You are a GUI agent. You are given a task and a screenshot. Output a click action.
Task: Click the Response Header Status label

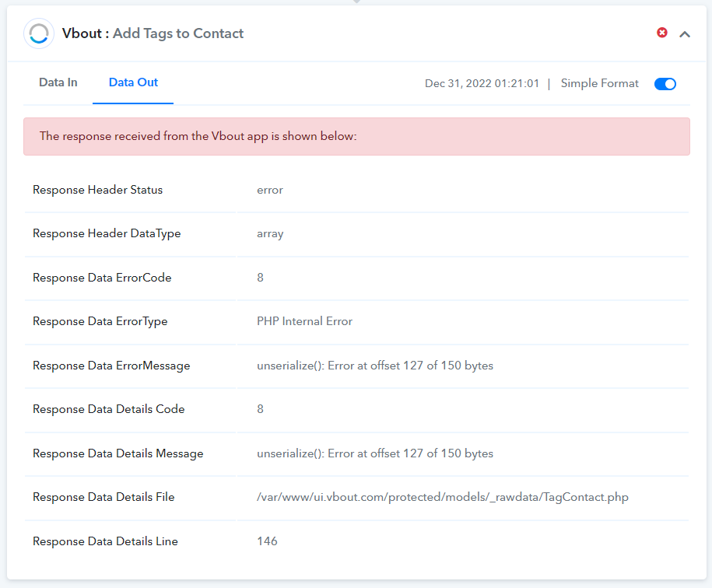point(97,190)
